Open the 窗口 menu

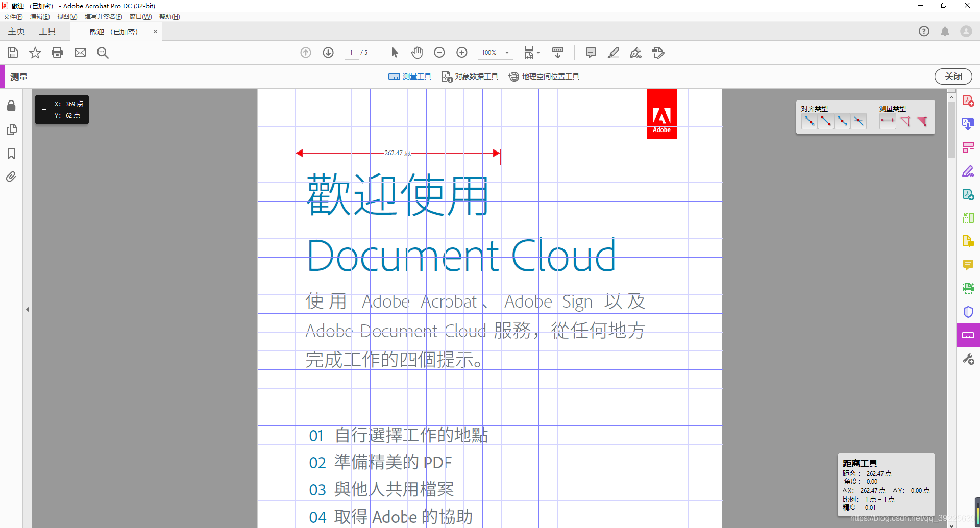[x=140, y=16]
